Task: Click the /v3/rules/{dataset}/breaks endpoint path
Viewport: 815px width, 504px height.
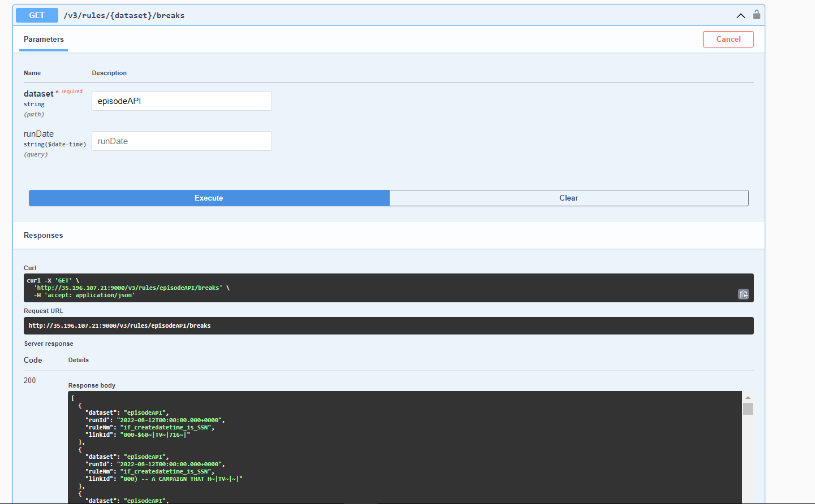Action: pos(124,15)
